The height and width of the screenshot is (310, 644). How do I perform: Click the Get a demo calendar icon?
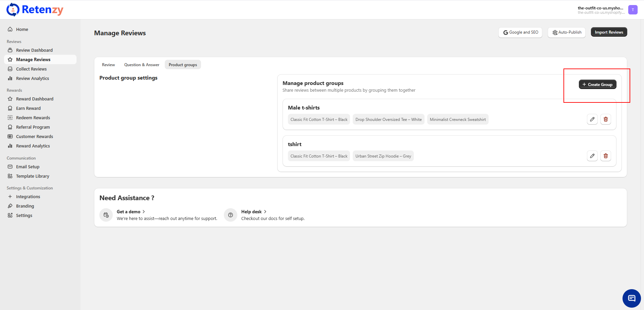106,215
